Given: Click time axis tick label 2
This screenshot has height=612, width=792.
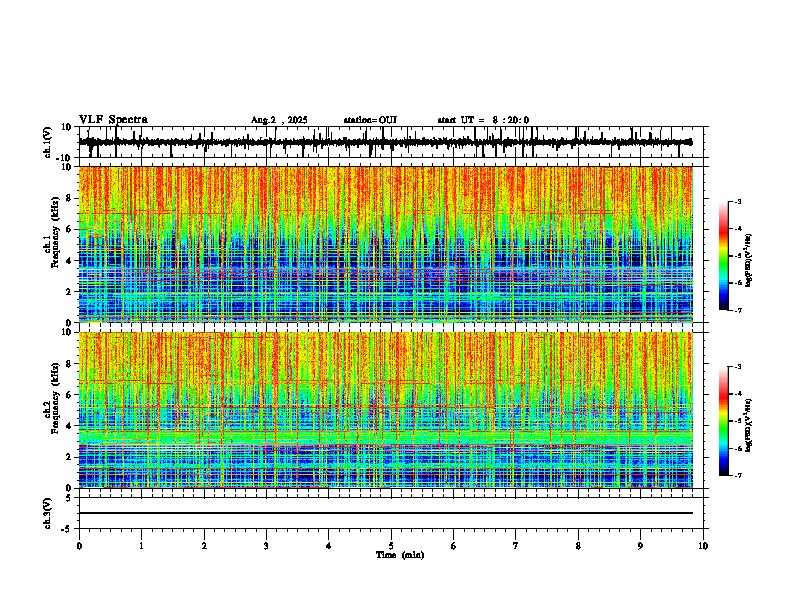Looking at the screenshot, I should (x=204, y=546).
